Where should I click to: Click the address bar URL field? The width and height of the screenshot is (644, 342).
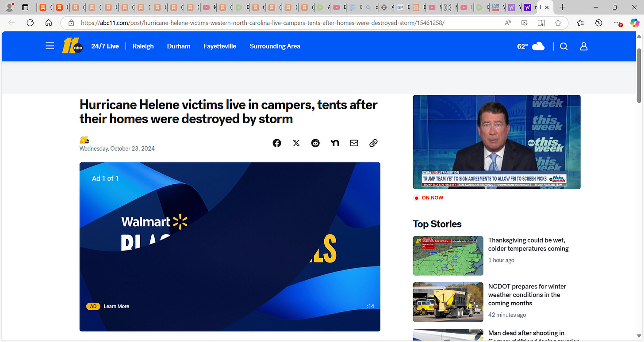[283, 23]
